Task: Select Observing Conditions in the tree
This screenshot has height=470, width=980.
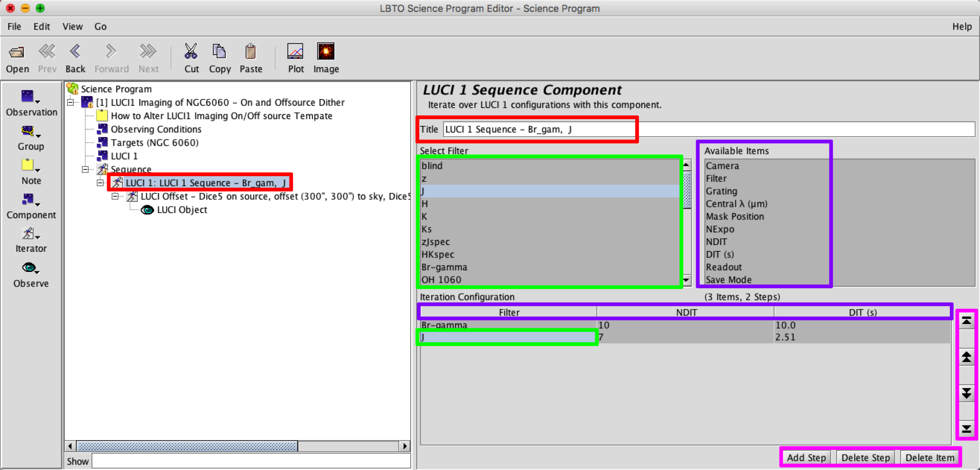Action: [156, 129]
